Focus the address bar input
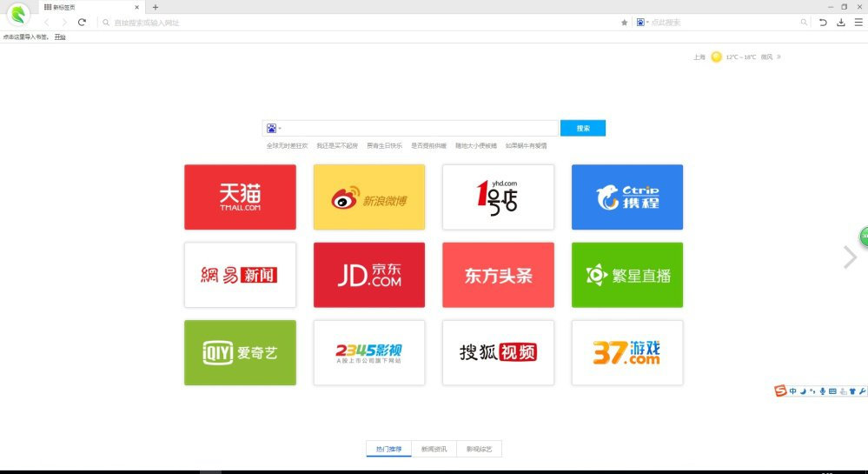Screen dimensions: 868x474 (360, 22)
